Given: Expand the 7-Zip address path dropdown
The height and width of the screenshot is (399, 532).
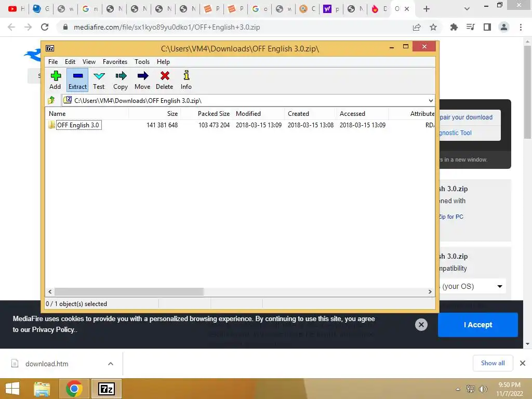Looking at the screenshot, I should pos(431,100).
